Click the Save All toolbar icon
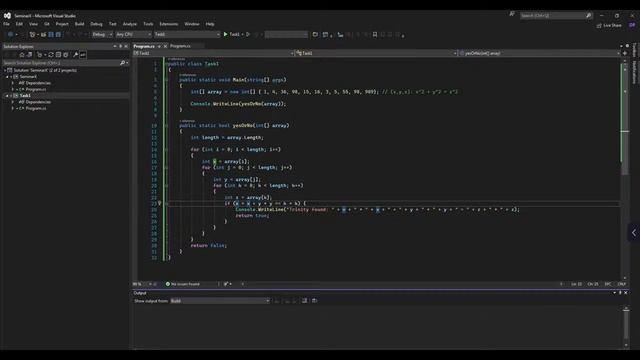Image resolution: width=640 pixels, height=360 pixels. (x=58, y=35)
